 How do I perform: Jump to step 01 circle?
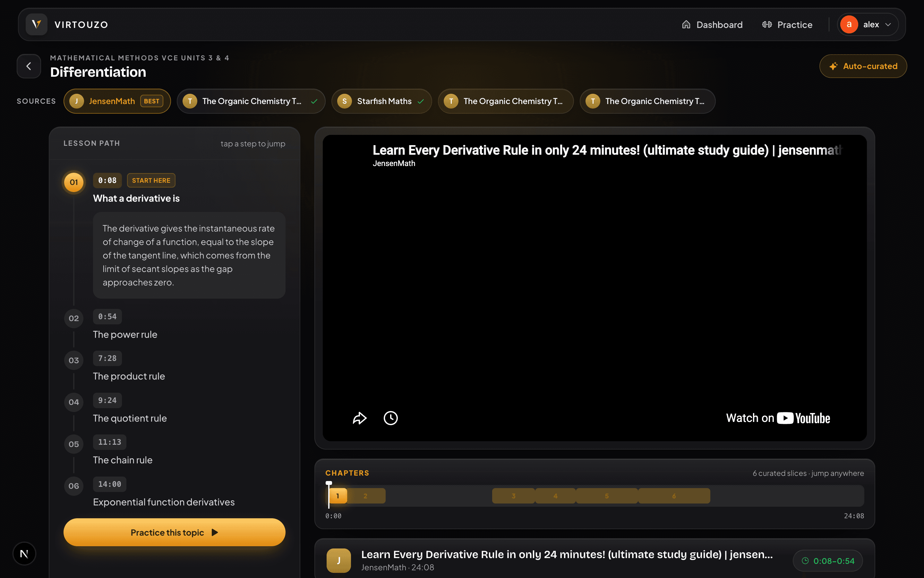tap(74, 182)
